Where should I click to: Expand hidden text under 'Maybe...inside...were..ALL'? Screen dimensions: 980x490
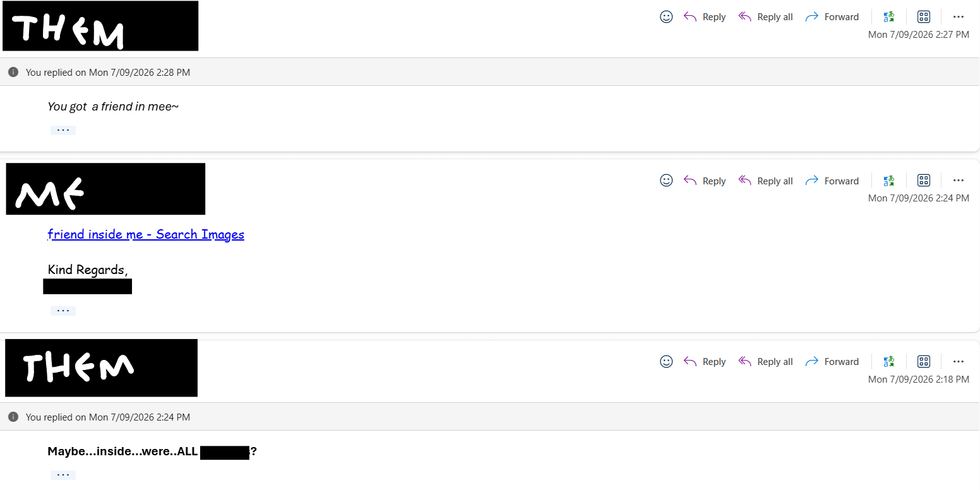[63, 475]
